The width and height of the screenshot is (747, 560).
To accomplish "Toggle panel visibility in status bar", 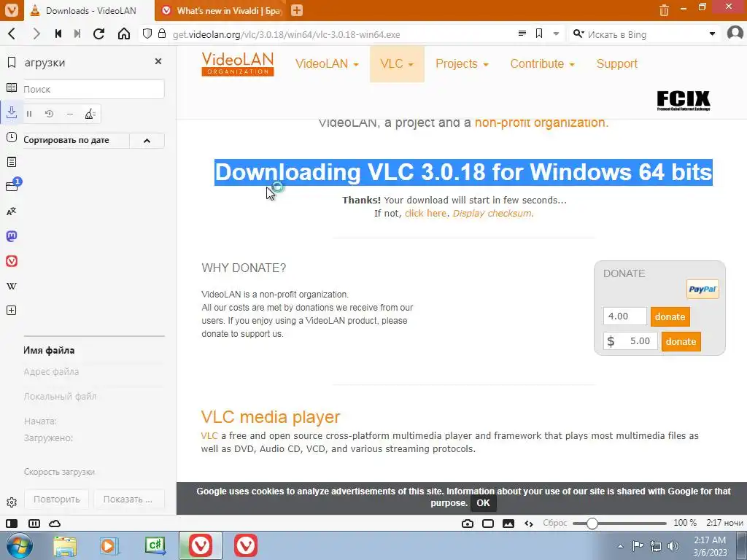I will 12,524.
